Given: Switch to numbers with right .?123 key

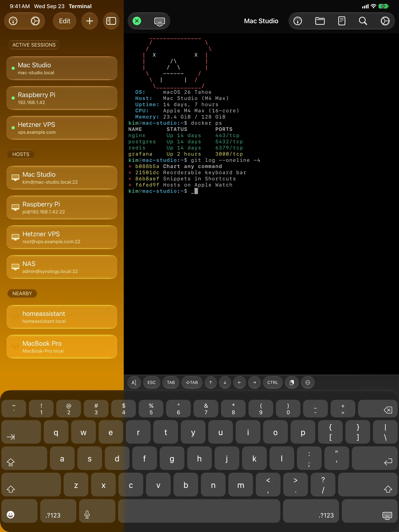Looking at the screenshot, I should (x=311, y=511).
